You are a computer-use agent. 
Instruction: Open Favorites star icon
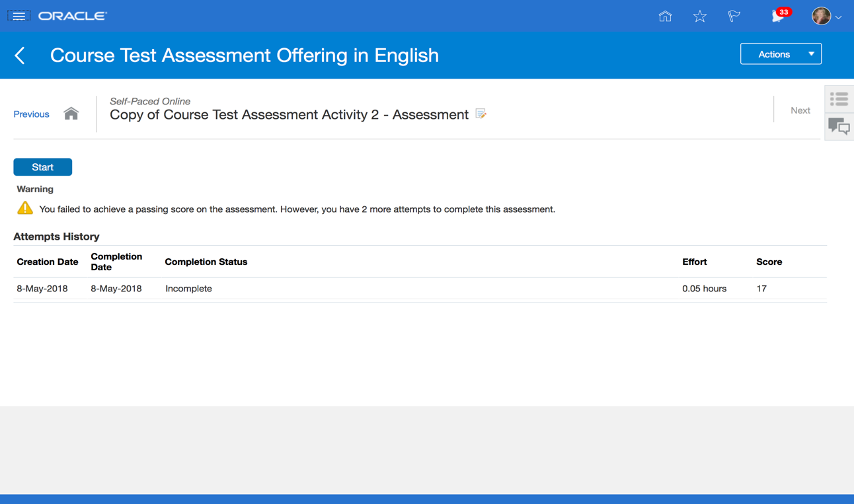700,17
